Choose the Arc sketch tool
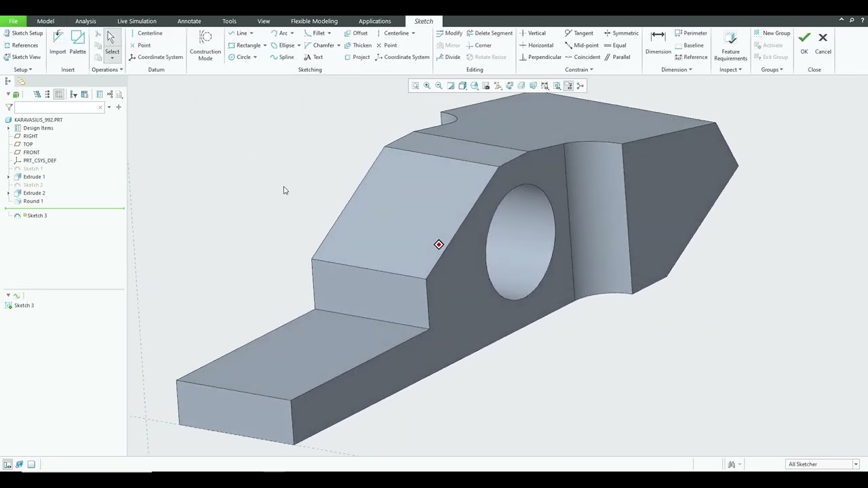 279,33
